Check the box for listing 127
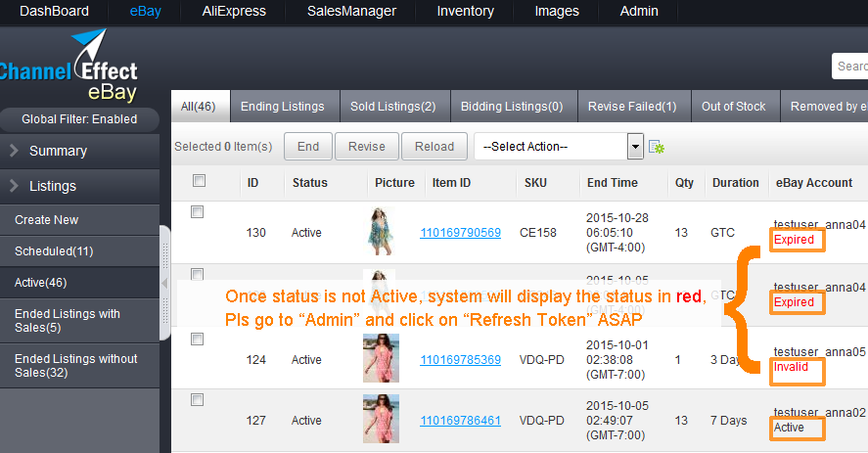The image size is (868, 453). [197, 400]
